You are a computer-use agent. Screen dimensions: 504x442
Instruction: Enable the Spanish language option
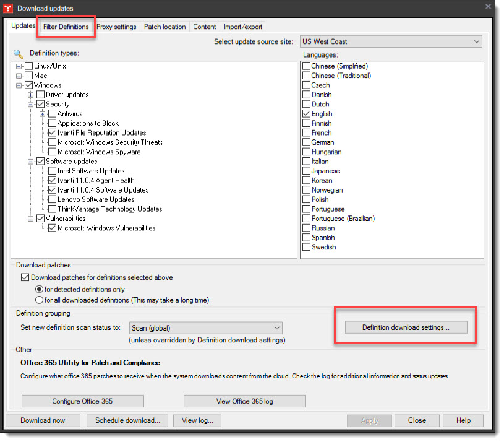307,237
